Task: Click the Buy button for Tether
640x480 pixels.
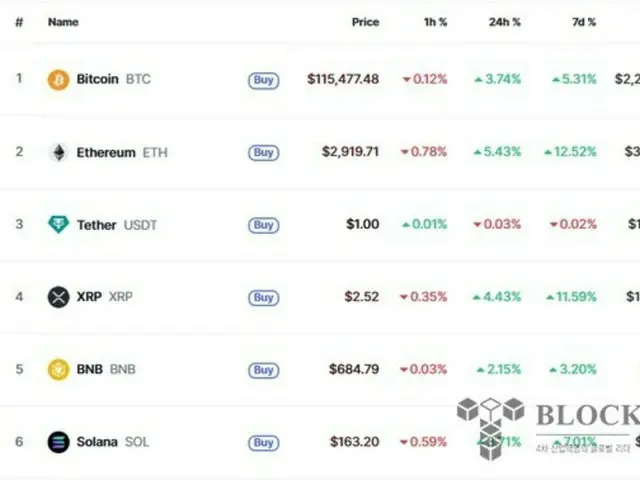Action: (264, 225)
